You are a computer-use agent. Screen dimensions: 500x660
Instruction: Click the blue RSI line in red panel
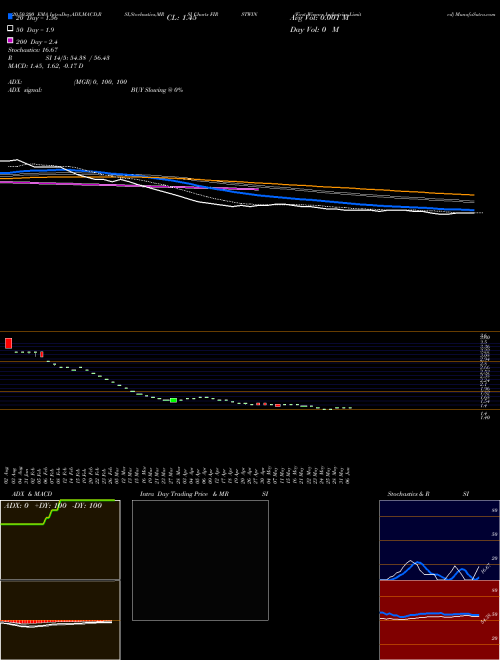click(429, 615)
